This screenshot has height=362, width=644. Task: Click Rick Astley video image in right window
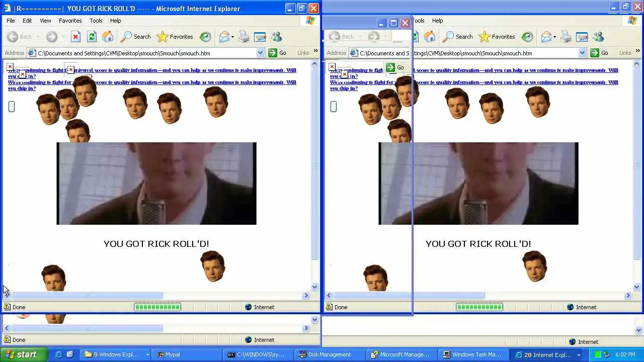tap(478, 184)
